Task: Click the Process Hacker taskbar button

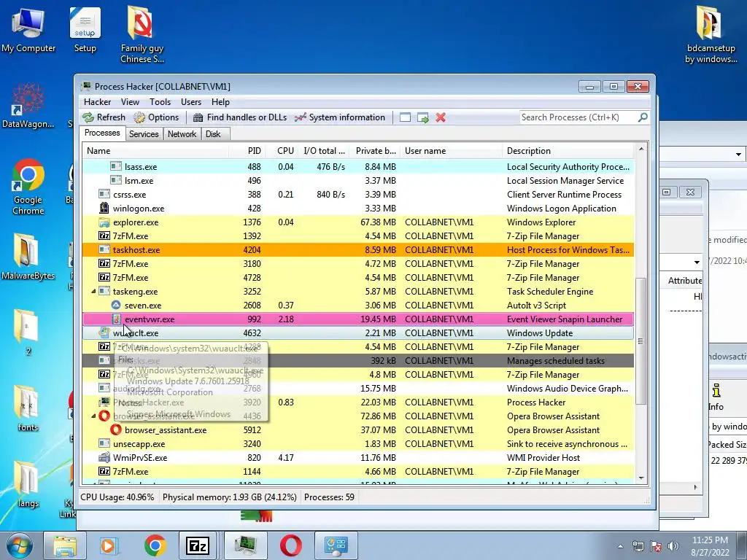Action: pyautogui.click(x=245, y=545)
